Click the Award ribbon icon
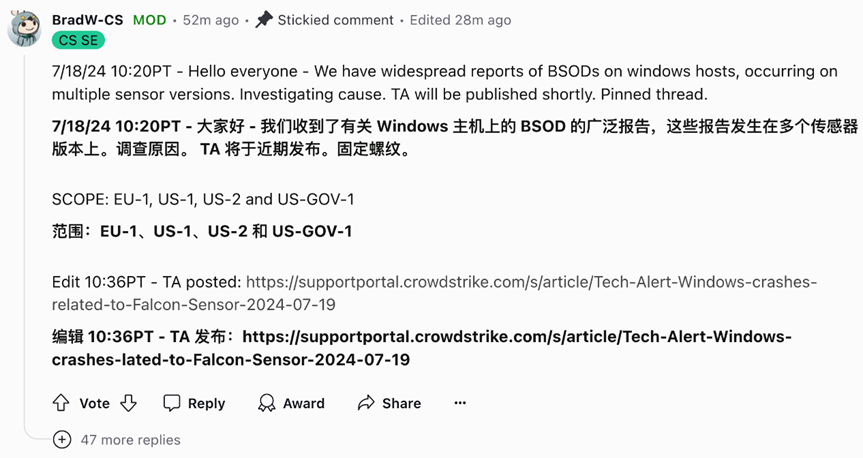Viewport: 863px width, 458px height. click(x=266, y=403)
